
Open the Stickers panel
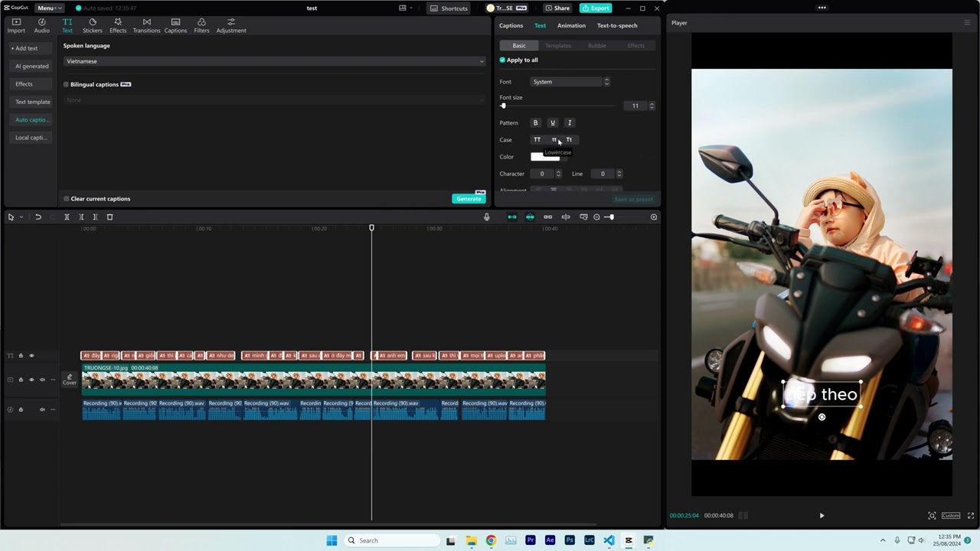click(93, 26)
